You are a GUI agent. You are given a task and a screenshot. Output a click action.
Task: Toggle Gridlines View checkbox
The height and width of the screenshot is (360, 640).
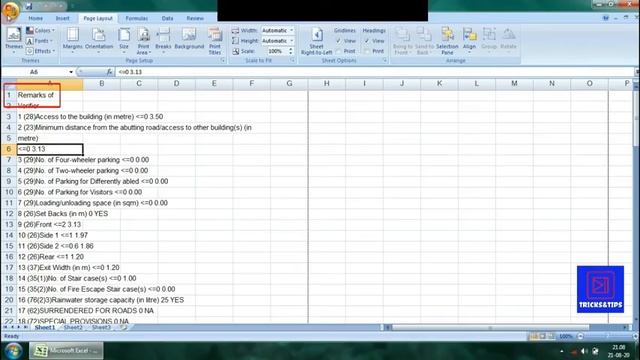[x=338, y=41]
